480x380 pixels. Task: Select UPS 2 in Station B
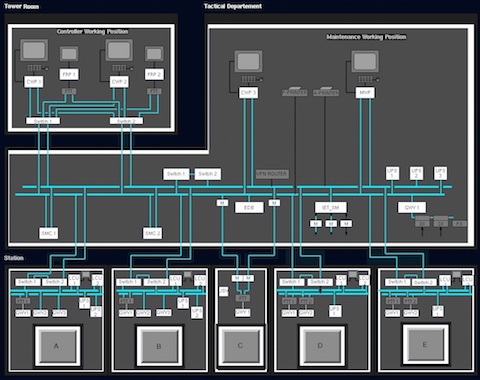click(197, 312)
